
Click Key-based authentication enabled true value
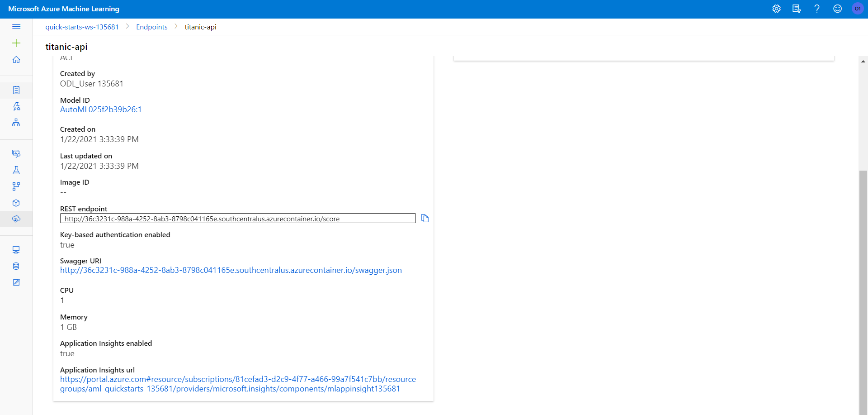67,245
